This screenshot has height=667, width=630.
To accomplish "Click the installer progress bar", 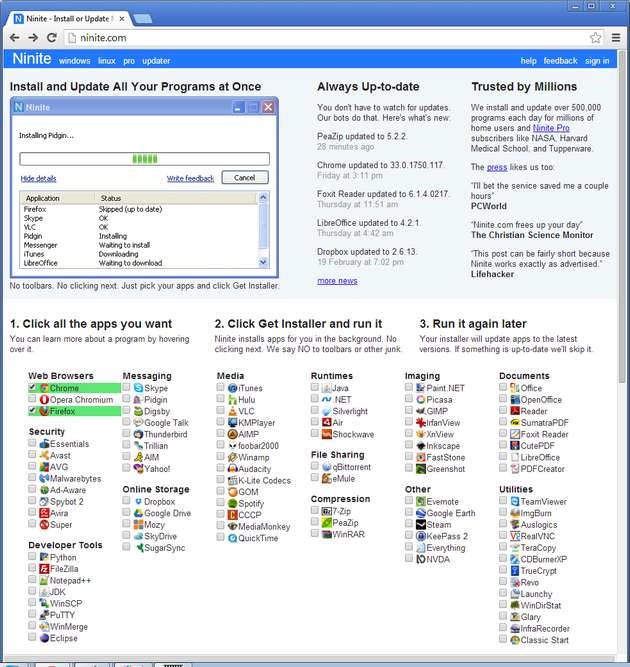I will pyautogui.click(x=145, y=159).
